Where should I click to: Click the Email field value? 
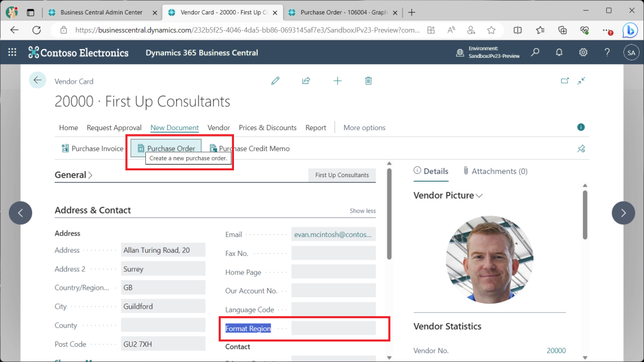(x=333, y=234)
